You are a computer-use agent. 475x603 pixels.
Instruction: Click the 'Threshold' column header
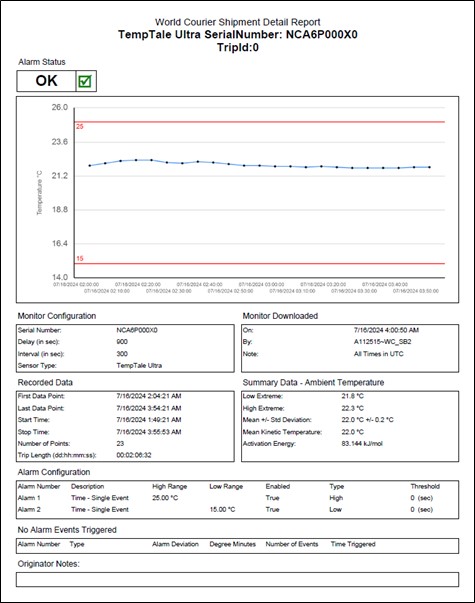click(425, 486)
